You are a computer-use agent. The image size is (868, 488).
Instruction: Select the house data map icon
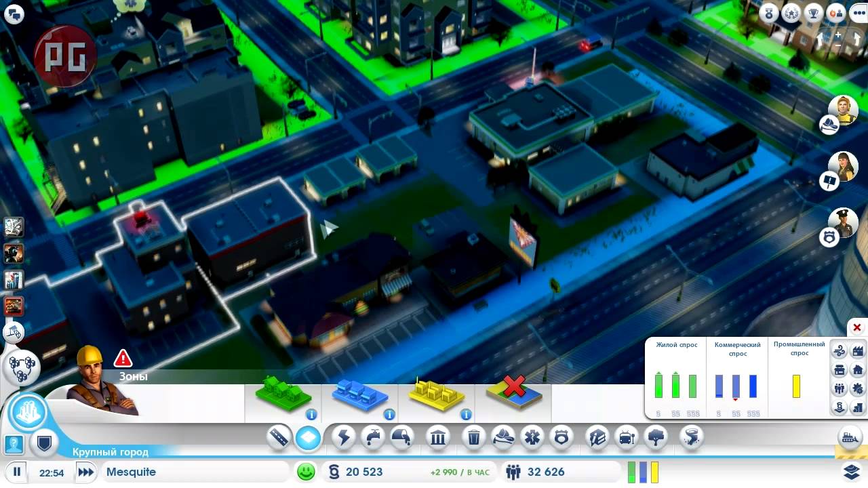click(x=858, y=370)
